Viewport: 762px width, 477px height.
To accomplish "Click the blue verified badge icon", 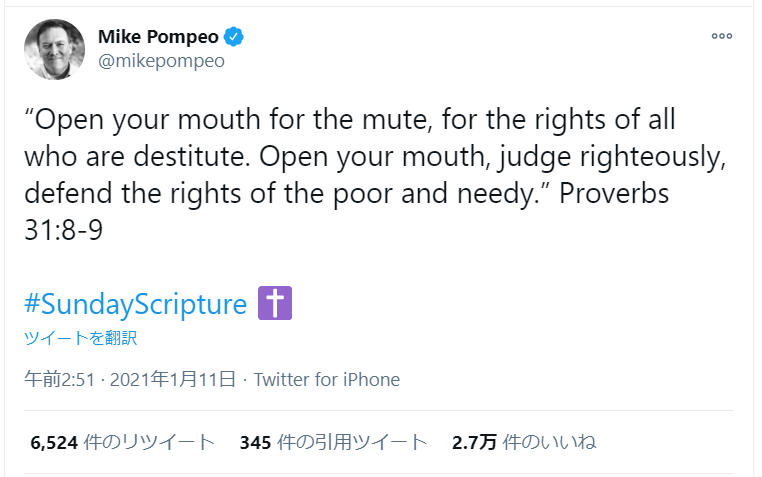I will click(x=234, y=37).
